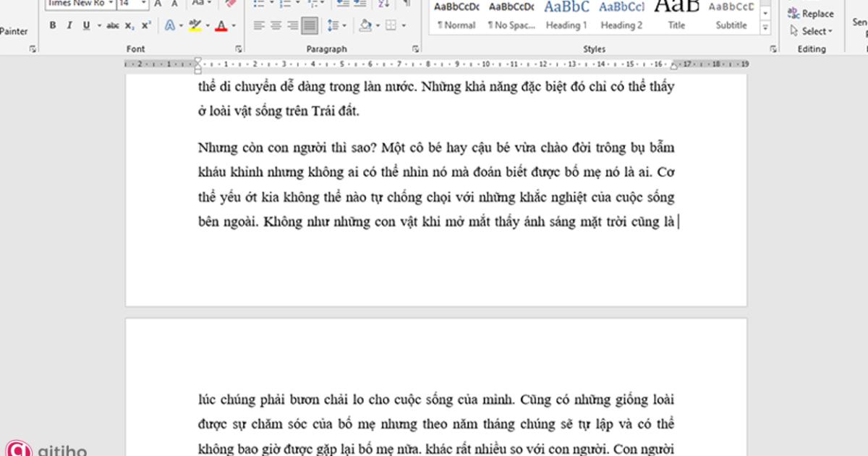This screenshot has width=868, height=456.
Task: Apply the No Spacing style
Action: pyautogui.click(x=511, y=16)
